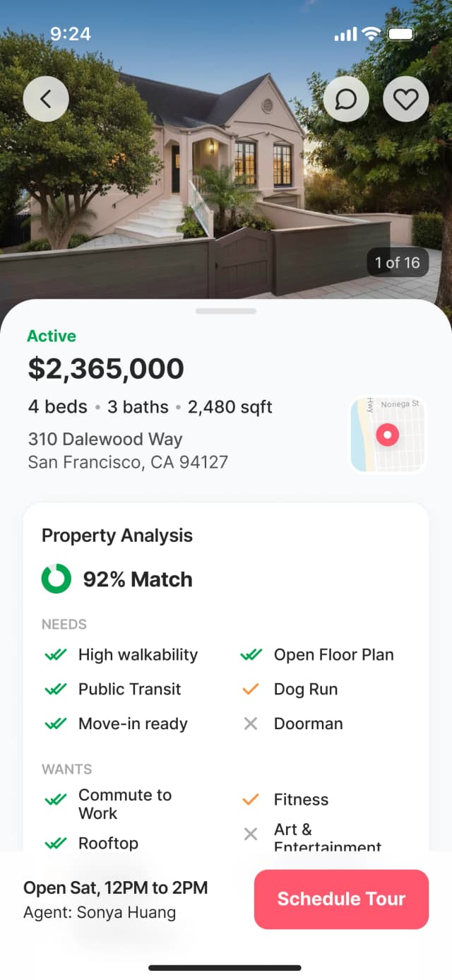452x980 pixels.
Task: Open the Property Analysis section
Action: [117, 535]
